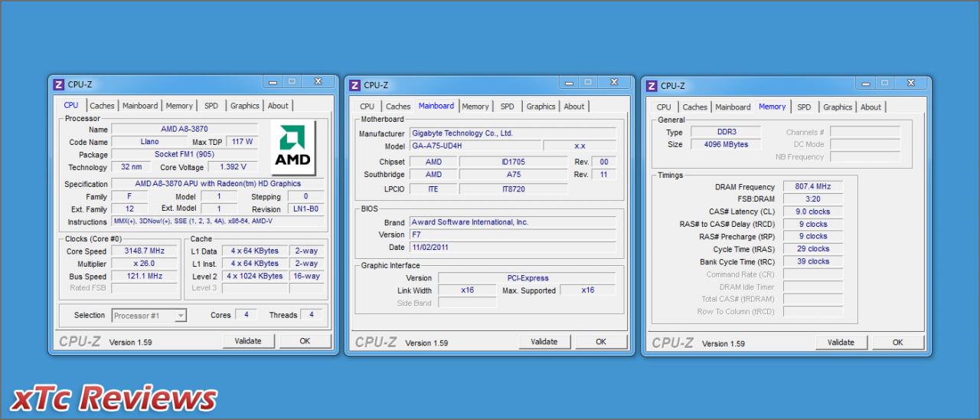980x420 pixels.
Task: Open Graphics tab in the right Memory window
Action: tap(838, 107)
